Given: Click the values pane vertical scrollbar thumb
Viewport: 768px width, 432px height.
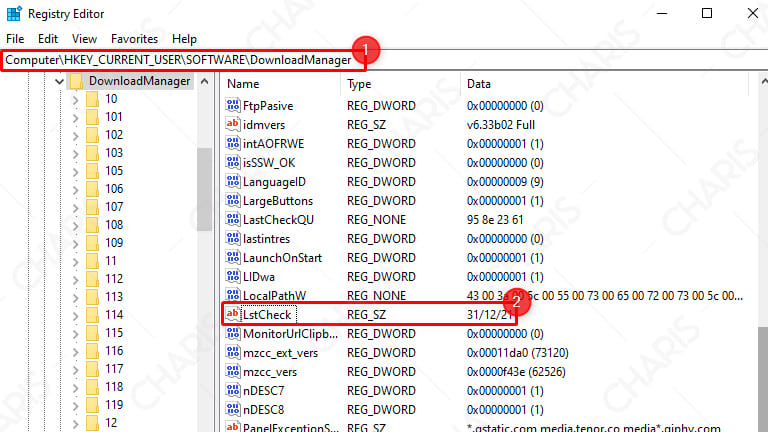Looking at the screenshot, I should click(x=764, y=380).
